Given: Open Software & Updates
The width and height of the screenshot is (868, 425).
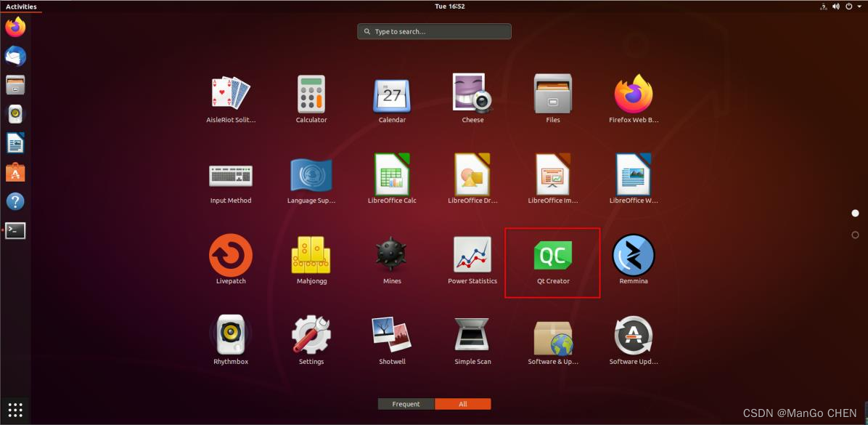Looking at the screenshot, I should point(553,338).
